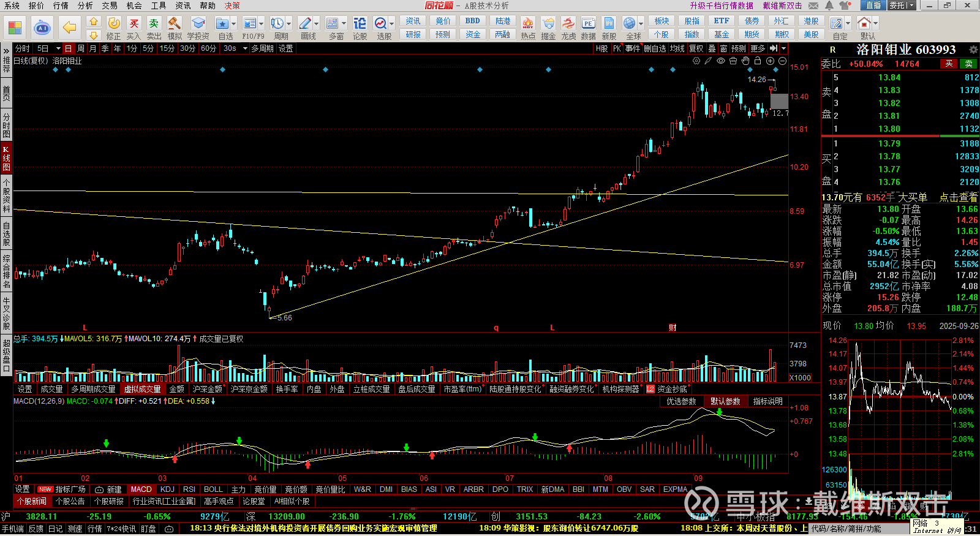Select the hand pan tool on chart
980x536 pixels.
[745, 61]
